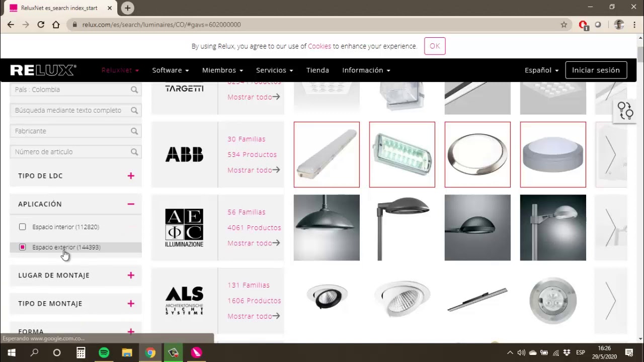
Task: Click the Targetti manufacturer logo
Action: 184,88
